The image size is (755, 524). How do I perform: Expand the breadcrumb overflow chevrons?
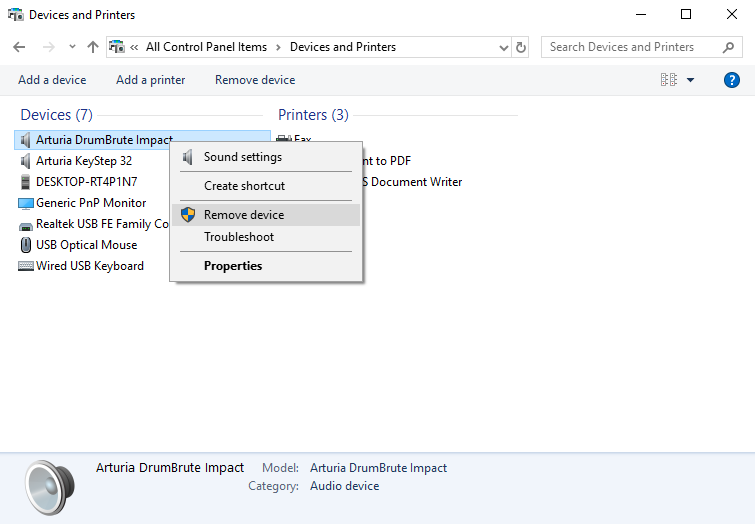tap(134, 47)
